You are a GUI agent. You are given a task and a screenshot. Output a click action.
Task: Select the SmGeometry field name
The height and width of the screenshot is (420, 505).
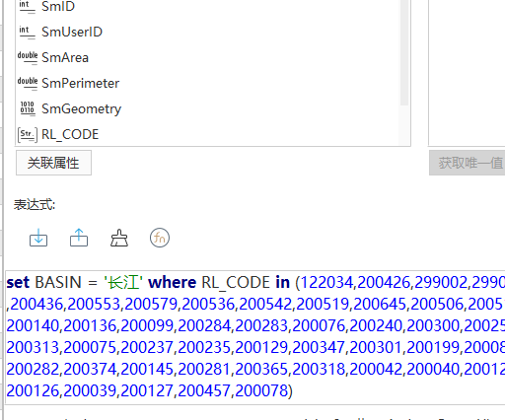pos(81,108)
